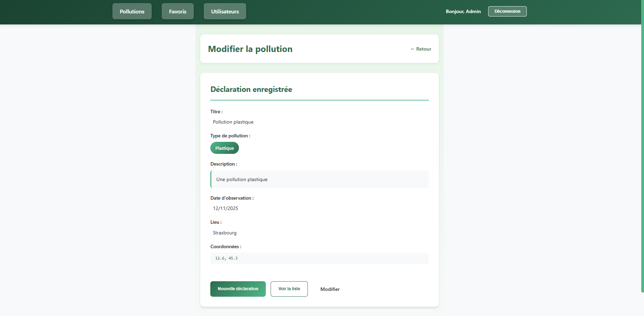Click the 'Modifier la pollution' heading
The height and width of the screenshot is (316, 644).
coord(250,49)
